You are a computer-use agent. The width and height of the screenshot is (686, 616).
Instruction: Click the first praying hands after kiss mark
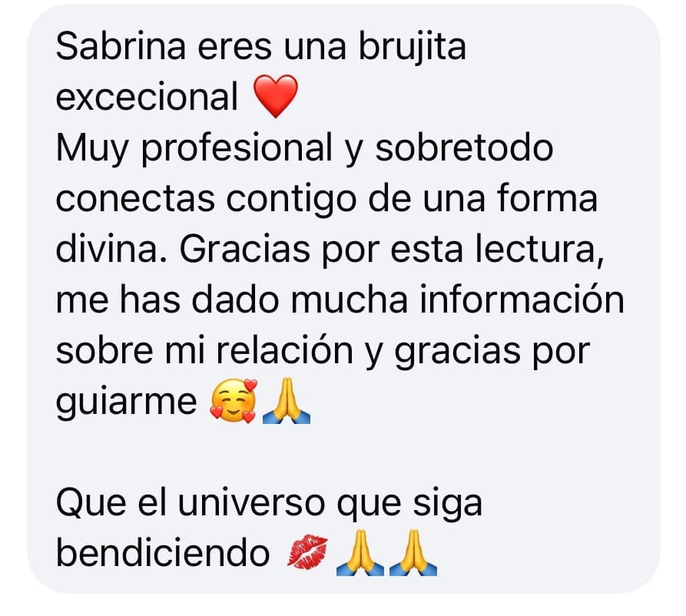[x=360, y=552]
